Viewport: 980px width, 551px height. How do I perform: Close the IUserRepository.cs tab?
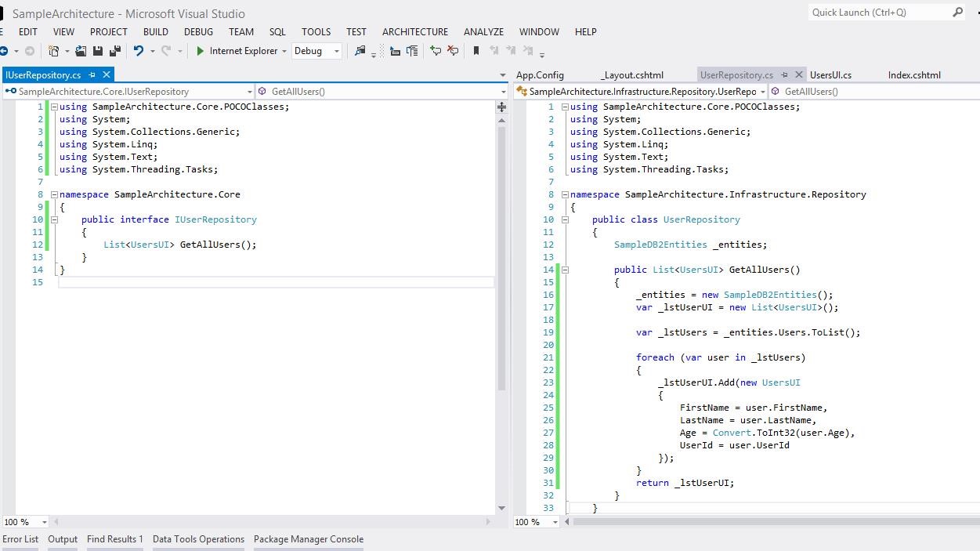(x=107, y=74)
